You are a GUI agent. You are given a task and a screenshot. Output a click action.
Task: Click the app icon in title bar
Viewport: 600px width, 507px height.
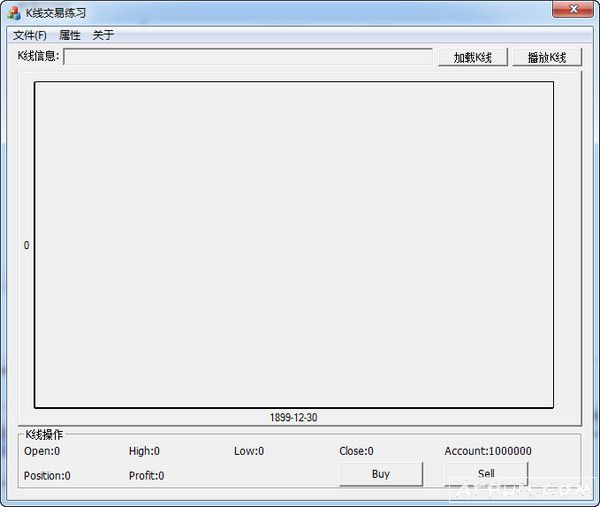pyautogui.click(x=14, y=13)
